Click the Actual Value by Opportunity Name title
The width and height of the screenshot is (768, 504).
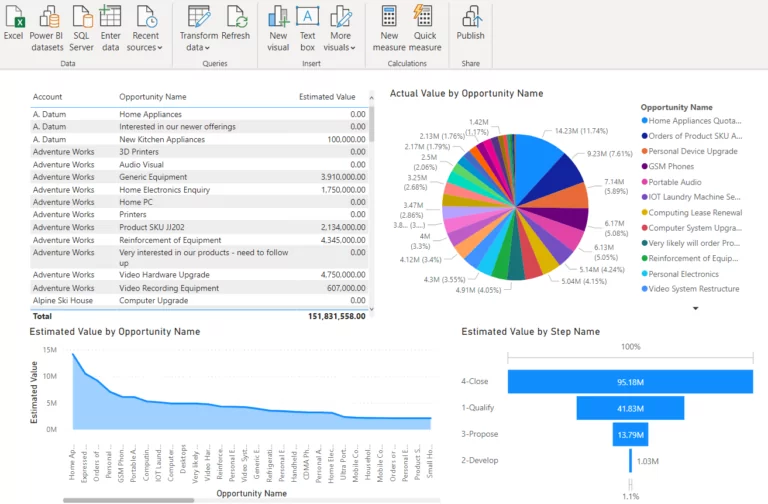coord(466,94)
